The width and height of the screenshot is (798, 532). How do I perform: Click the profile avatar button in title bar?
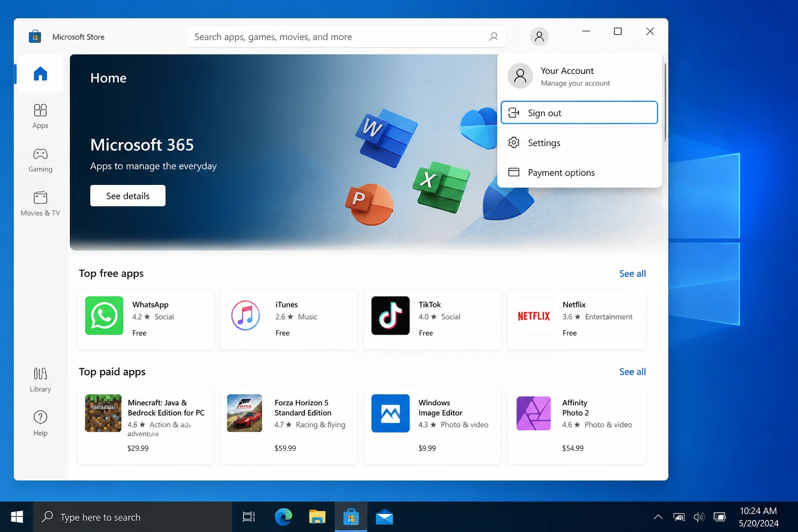coord(539,36)
